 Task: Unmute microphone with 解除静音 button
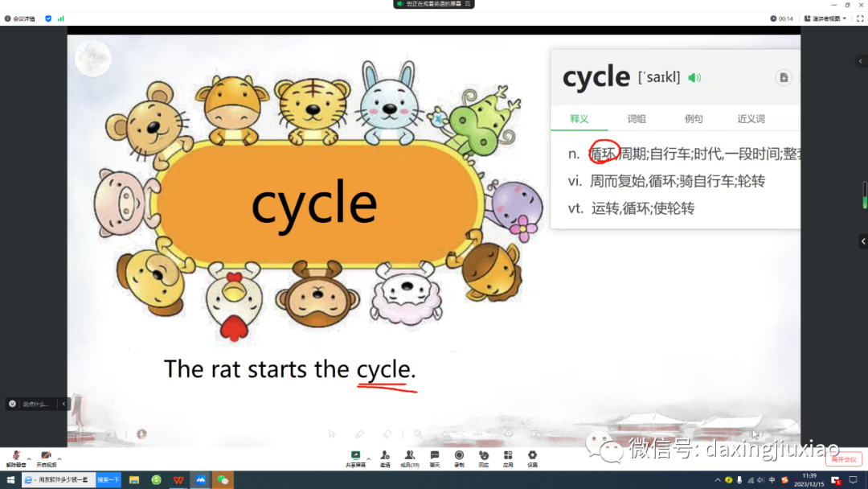tap(16, 458)
